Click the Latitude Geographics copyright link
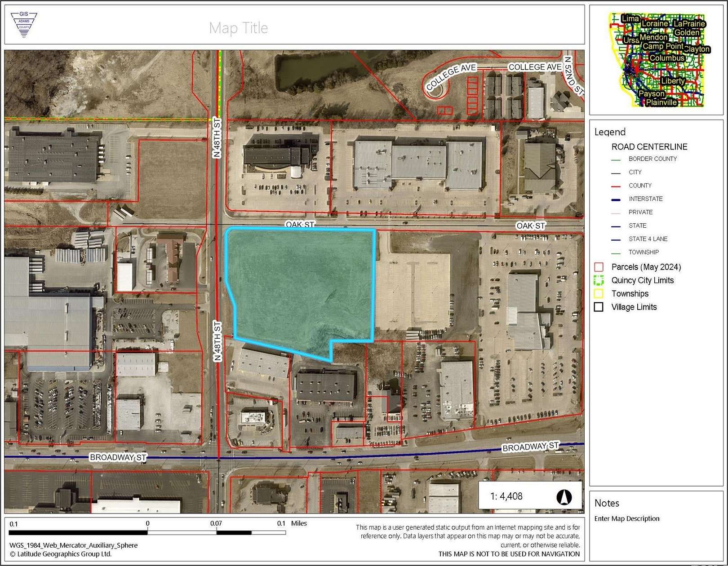 coord(61,555)
